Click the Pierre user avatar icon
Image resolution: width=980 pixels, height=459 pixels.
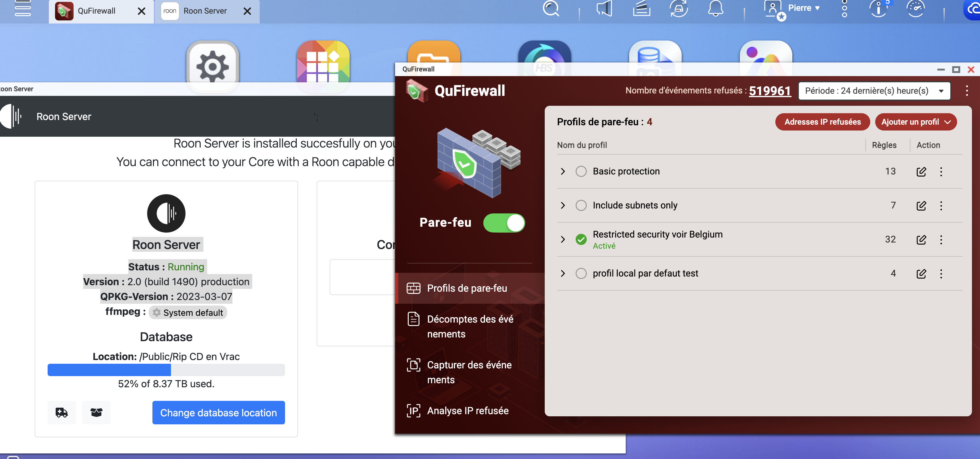(x=774, y=9)
